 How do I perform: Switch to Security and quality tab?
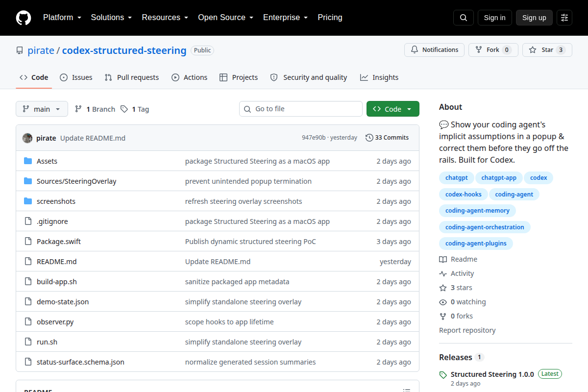tap(309, 77)
